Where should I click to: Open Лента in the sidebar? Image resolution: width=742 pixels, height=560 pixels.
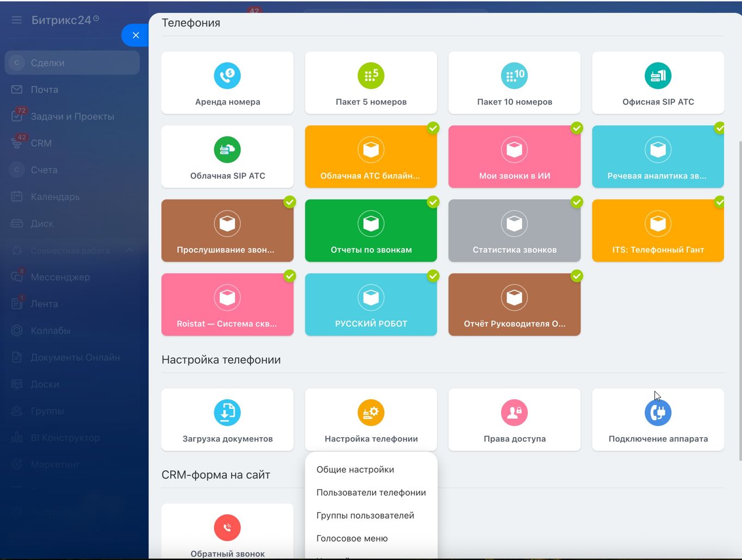click(x=72, y=304)
